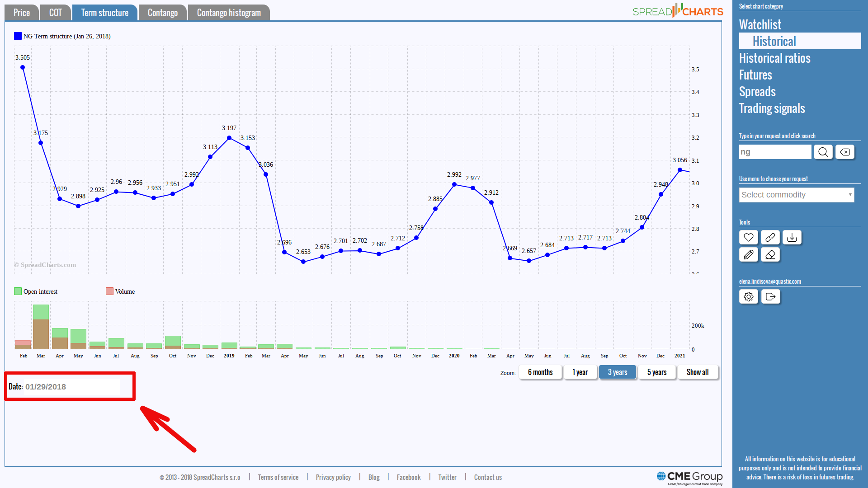Viewport: 868px width, 488px height.
Task: Select the Historical category
Action: pyautogui.click(x=800, y=41)
